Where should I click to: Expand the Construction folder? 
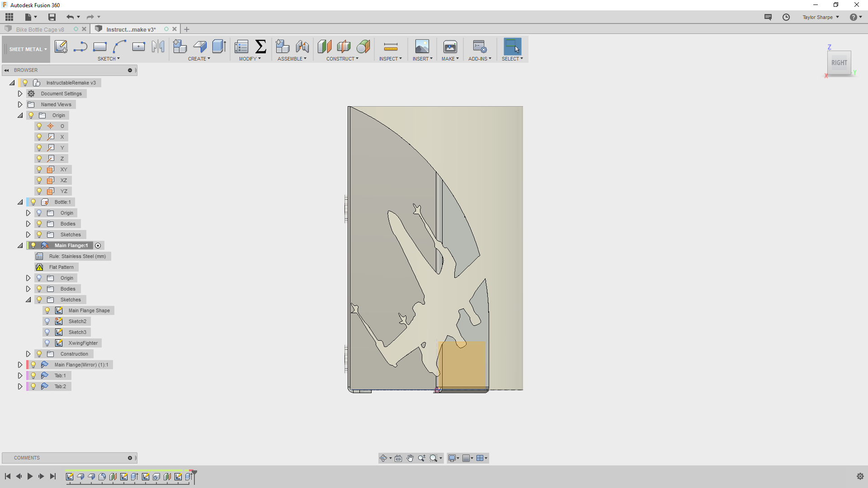pos(28,354)
